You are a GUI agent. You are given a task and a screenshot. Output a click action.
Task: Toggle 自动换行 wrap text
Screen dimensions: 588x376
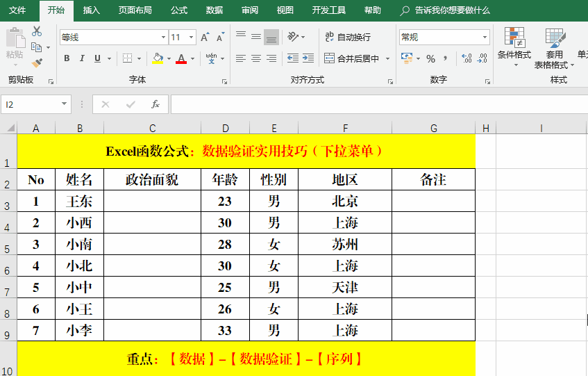pos(348,37)
